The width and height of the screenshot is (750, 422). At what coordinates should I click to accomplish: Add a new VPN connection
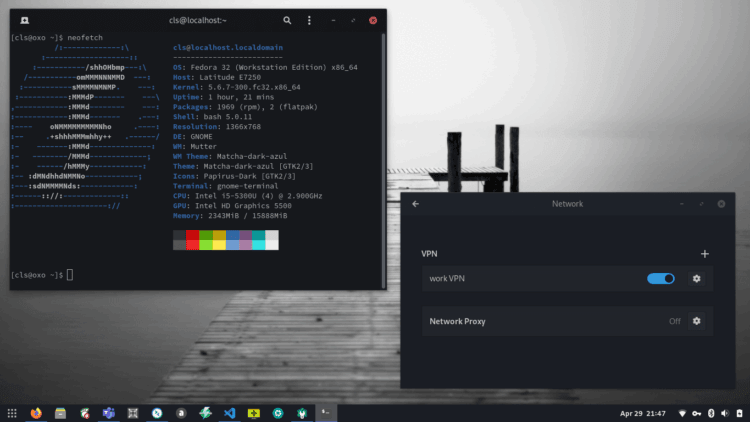coord(704,254)
